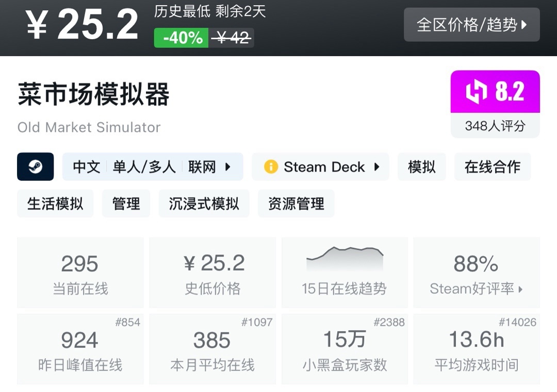The height and width of the screenshot is (392, 557).
Task: Select the 小黑盒玩家数 15万 card
Action: coord(345,349)
